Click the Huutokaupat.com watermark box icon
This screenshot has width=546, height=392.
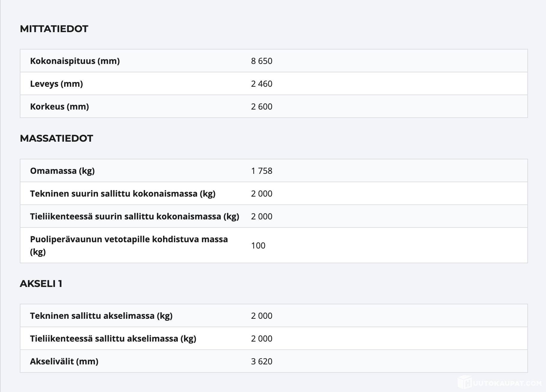click(464, 383)
